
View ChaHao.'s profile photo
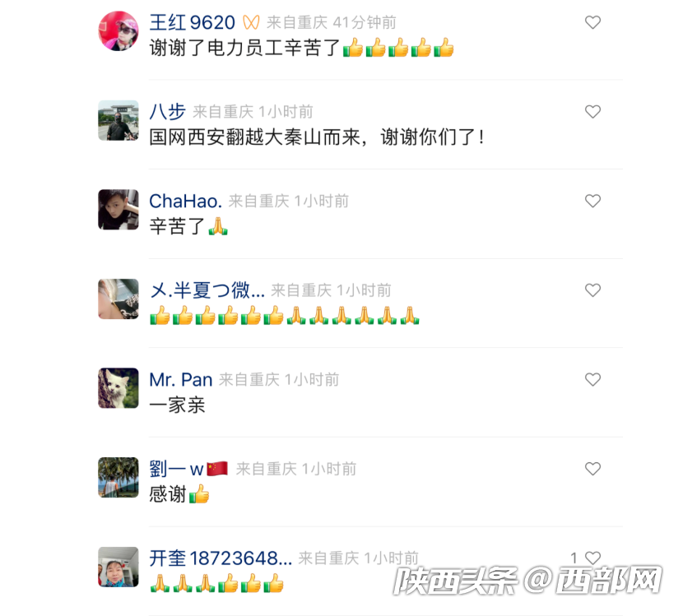click(118, 210)
